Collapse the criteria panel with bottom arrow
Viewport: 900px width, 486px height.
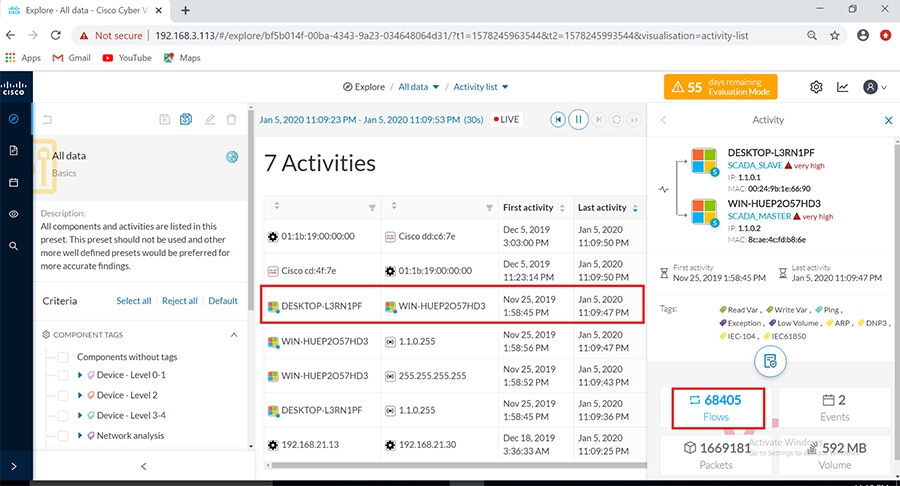pyautogui.click(x=143, y=466)
